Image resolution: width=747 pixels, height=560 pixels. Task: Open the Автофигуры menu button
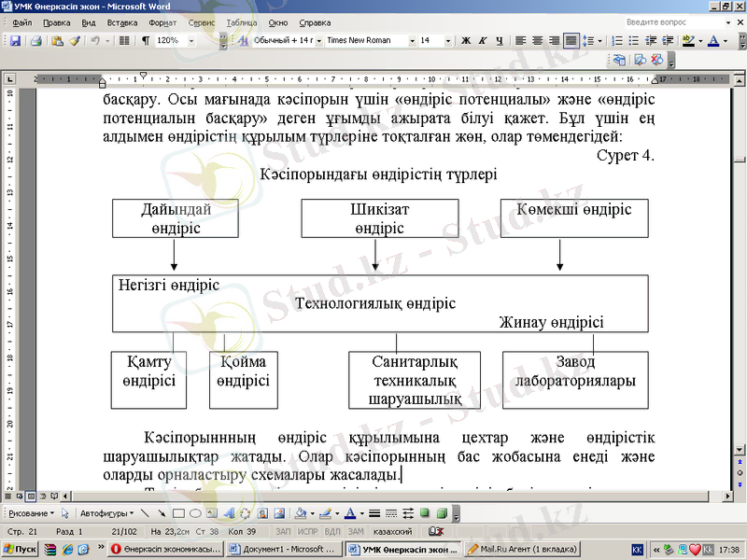click(x=106, y=513)
